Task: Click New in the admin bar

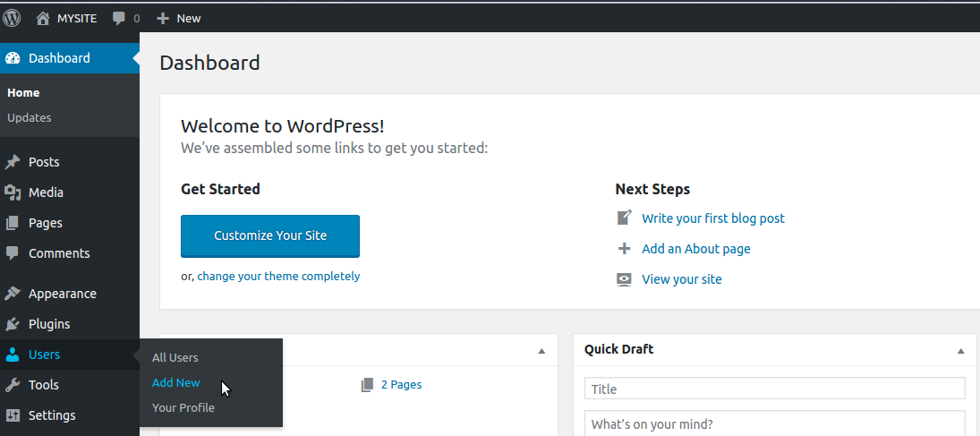Action: pos(189,18)
